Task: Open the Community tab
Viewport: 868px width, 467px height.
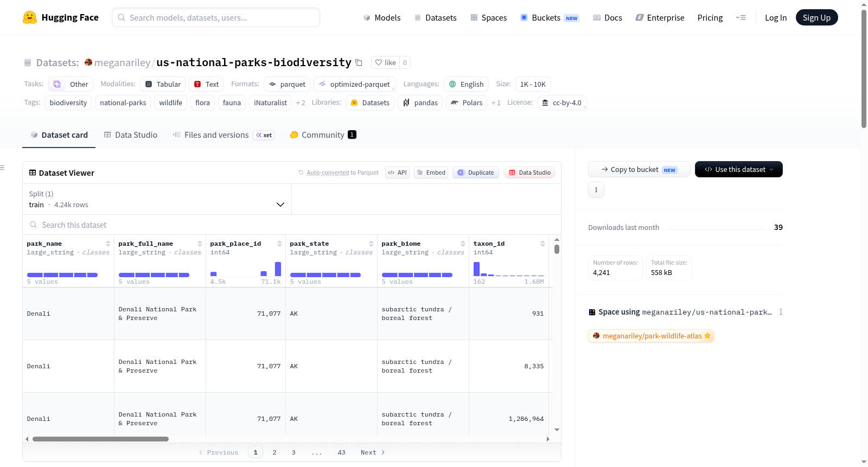Action: point(323,135)
